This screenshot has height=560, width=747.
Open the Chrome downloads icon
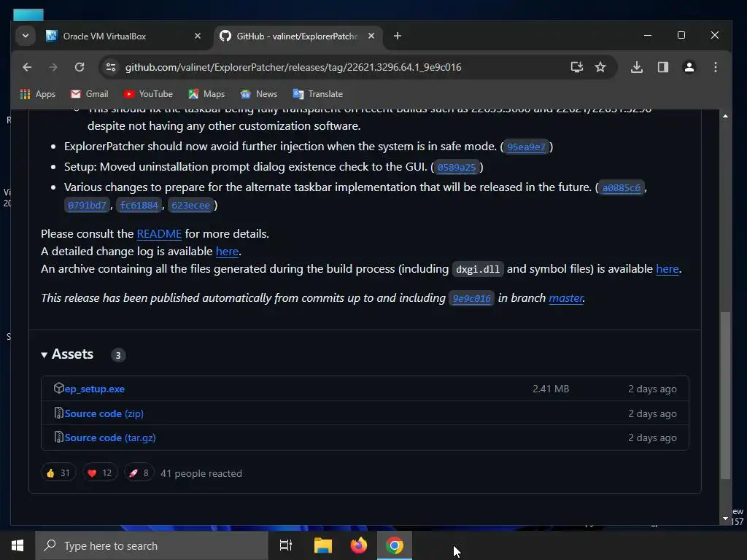pyautogui.click(x=636, y=67)
